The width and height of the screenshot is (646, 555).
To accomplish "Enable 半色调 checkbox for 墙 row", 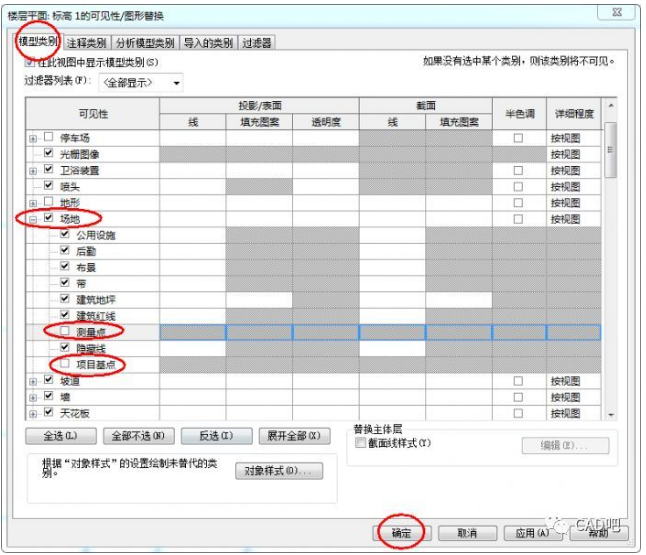I will pos(518,397).
